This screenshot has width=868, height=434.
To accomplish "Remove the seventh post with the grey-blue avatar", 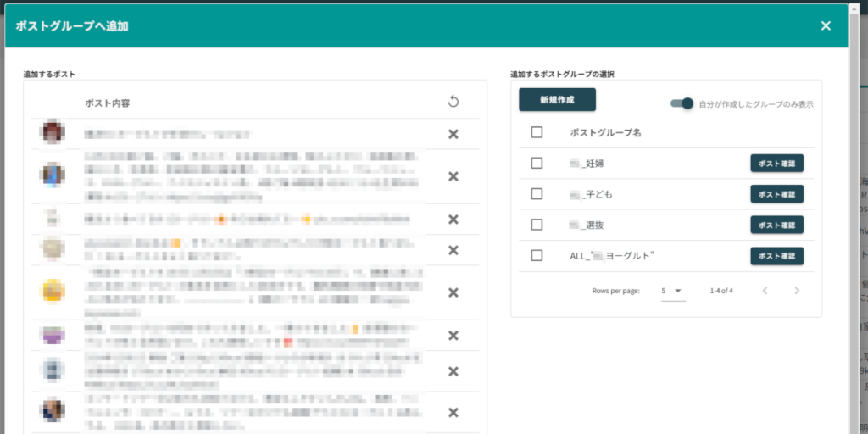I will point(453,371).
